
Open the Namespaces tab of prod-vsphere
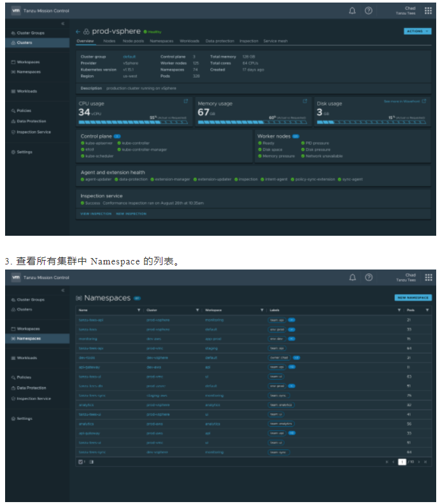(x=162, y=41)
